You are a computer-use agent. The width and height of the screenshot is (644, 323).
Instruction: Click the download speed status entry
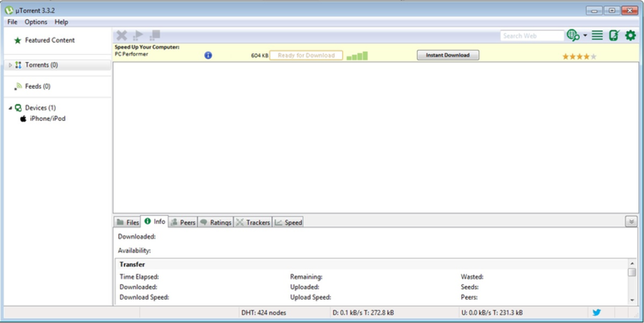tap(363, 313)
